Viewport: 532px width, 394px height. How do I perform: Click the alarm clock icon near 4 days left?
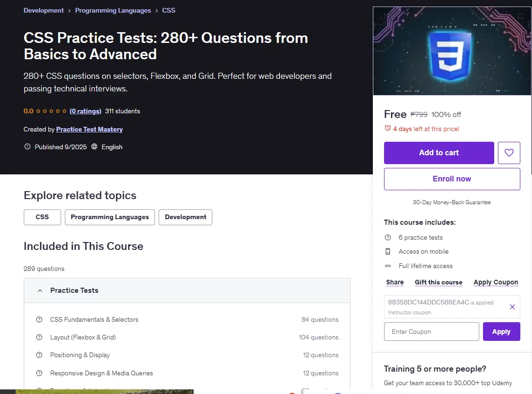point(387,128)
